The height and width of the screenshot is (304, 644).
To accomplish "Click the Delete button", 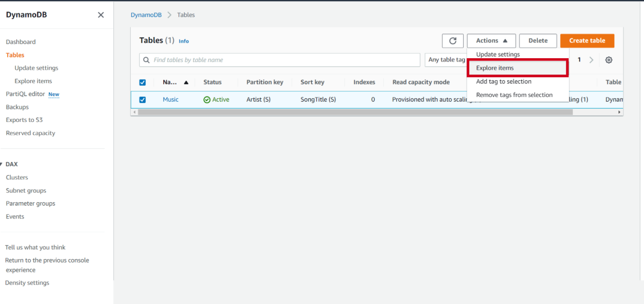I will click(538, 41).
